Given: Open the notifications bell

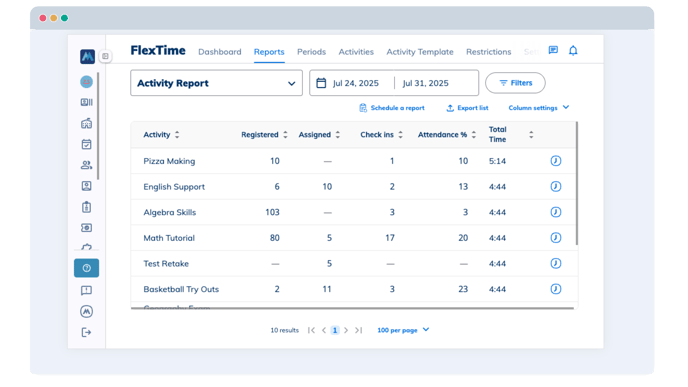Looking at the screenshot, I should click(x=573, y=50).
